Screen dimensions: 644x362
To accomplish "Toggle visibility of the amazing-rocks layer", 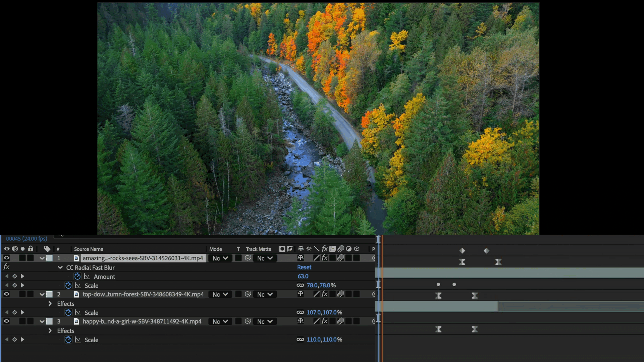I will coord(6,258).
